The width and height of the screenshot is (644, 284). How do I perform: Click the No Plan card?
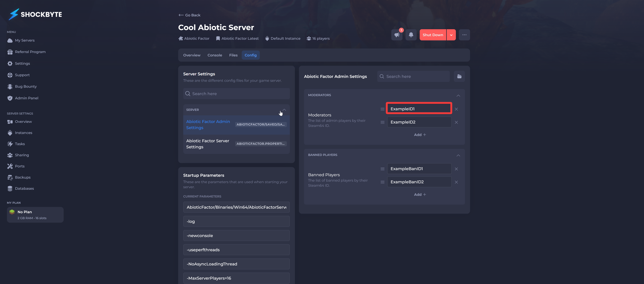35,215
